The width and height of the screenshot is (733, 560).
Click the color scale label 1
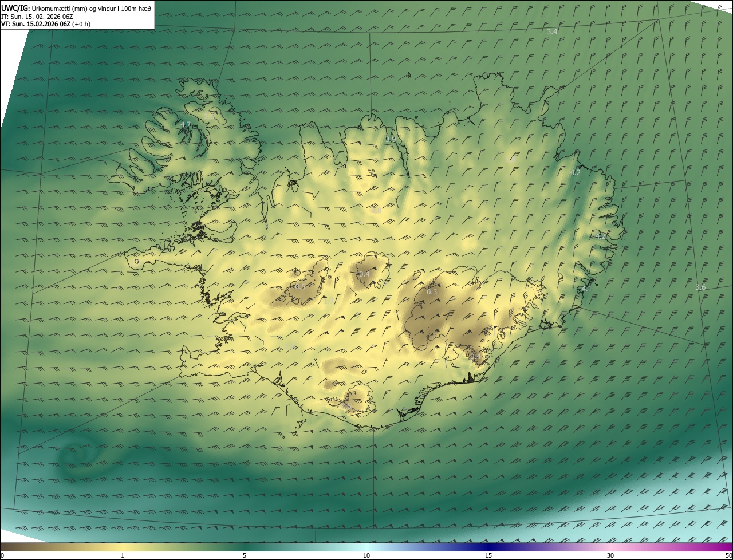tap(123, 556)
